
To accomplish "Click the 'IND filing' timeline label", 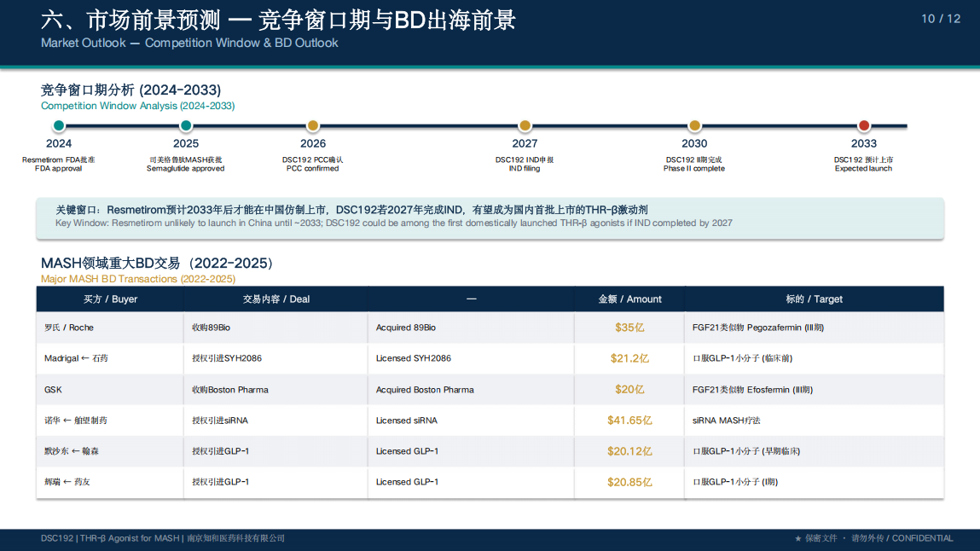I will [525, 169].
